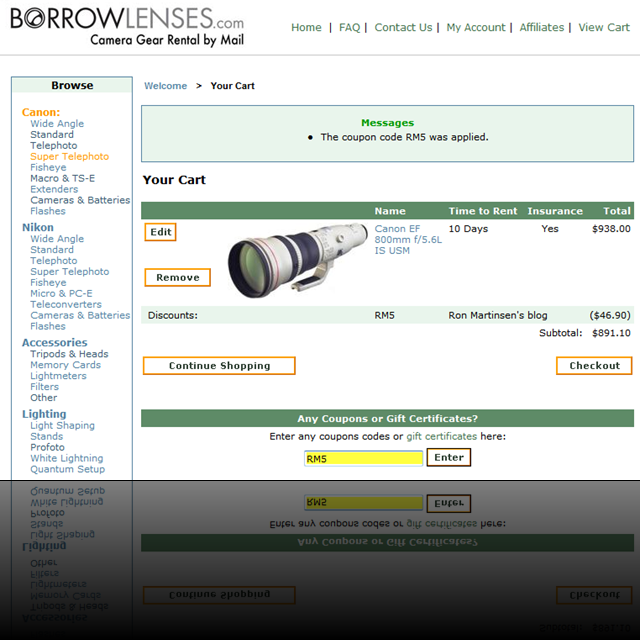The image size is (640, 640).
Task: Browse Canon Cameras & Batteries
Action: tap(80, 200)
